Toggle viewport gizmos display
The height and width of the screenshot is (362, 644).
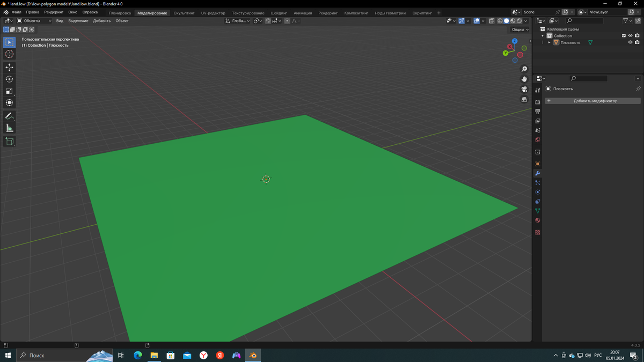pyautogui.click(x=461, y=21)
